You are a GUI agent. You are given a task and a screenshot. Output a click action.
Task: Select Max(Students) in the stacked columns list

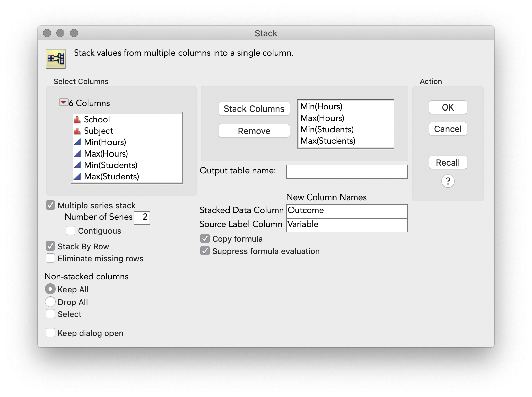click(x=327, y=141)
